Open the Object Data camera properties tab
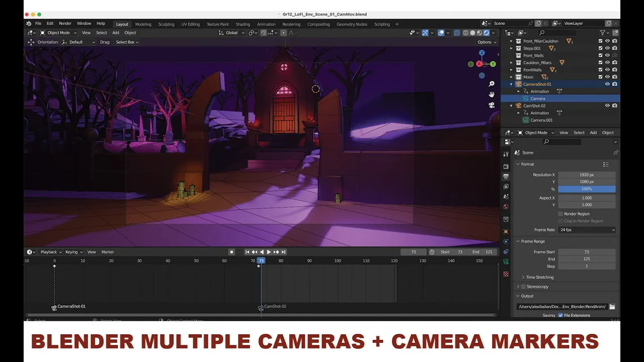Screen dimensions: 644x362 (x=506, y=262)
